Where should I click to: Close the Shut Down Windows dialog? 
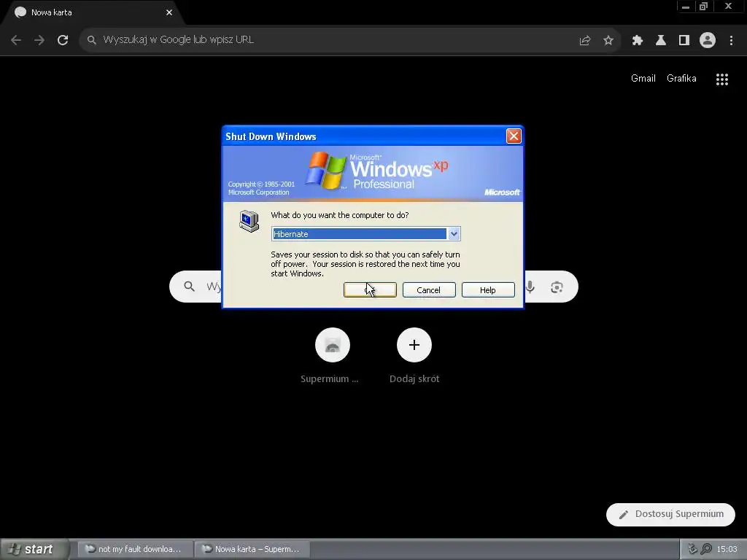[x=514, y=136]
